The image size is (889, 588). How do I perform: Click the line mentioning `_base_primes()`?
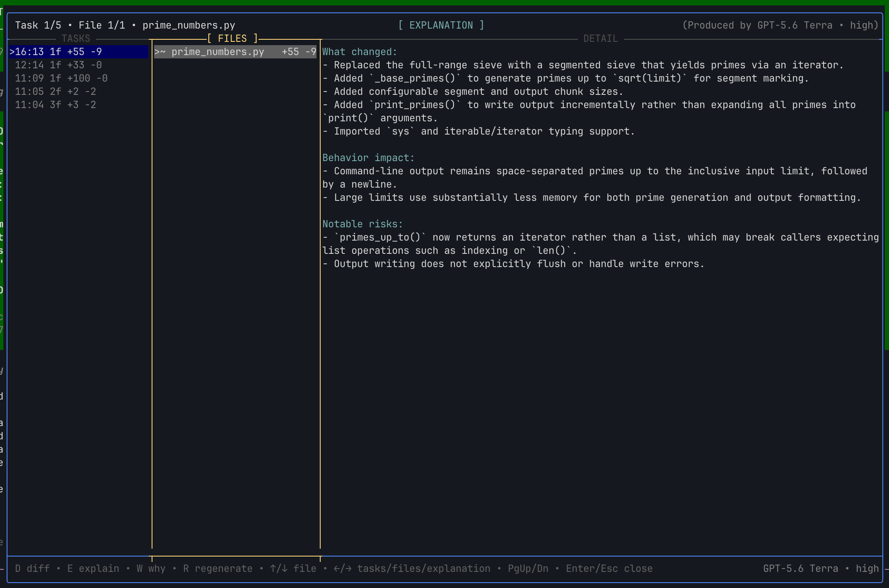pos(565,78)
